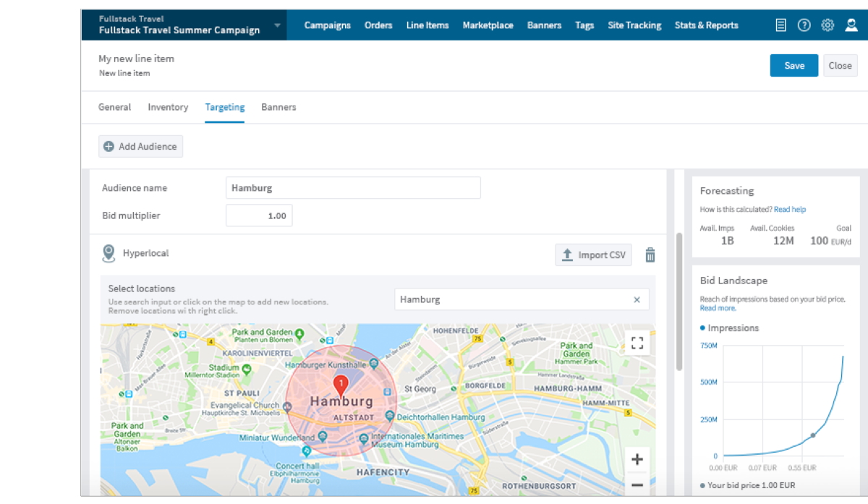868x504 pixels.
Task: Click the Avail. Cookies 12M value
Action: (x=783, y=241)
